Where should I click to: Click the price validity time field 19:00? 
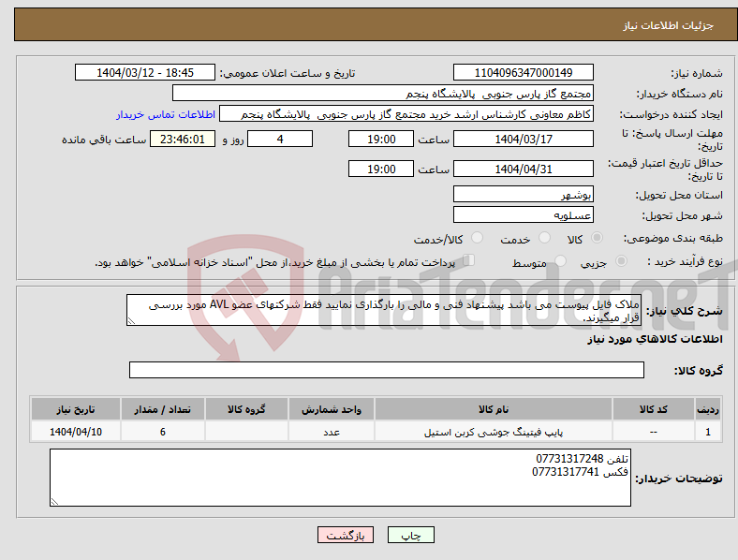(x=381, y=169)
